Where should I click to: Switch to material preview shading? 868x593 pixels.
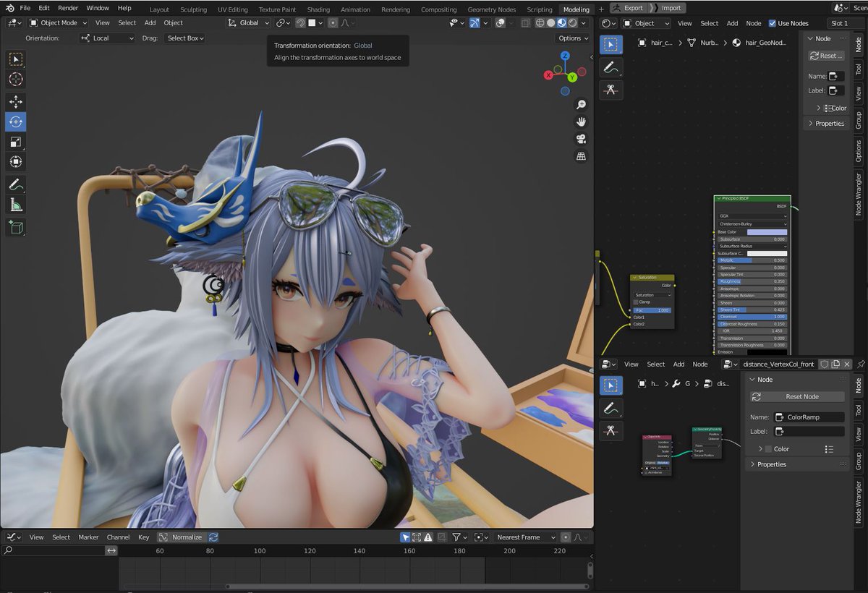tap(561, 23)
